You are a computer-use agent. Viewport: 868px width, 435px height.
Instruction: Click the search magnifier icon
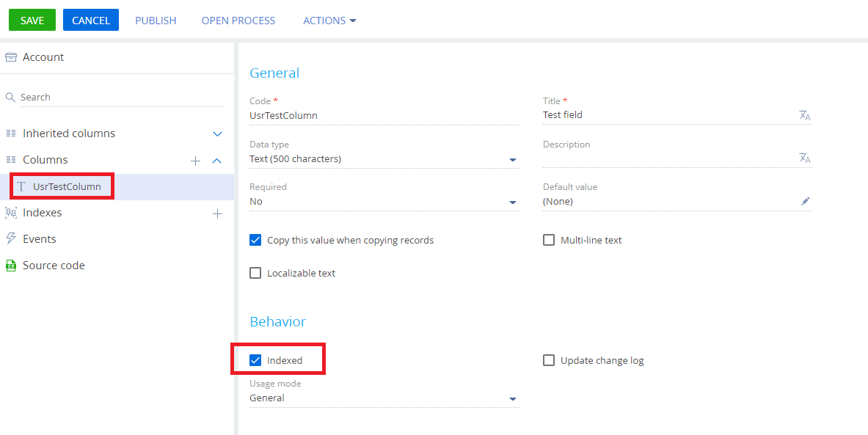[x=10, y=98]
